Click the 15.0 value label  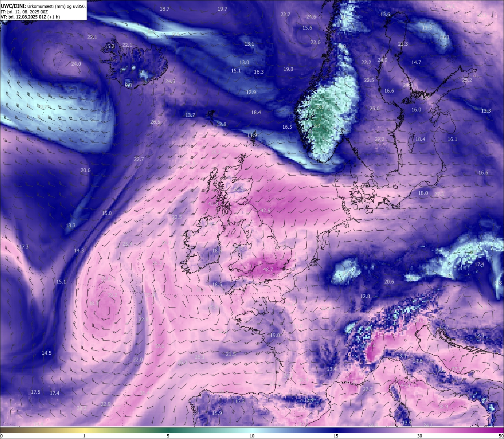[107, 213]
